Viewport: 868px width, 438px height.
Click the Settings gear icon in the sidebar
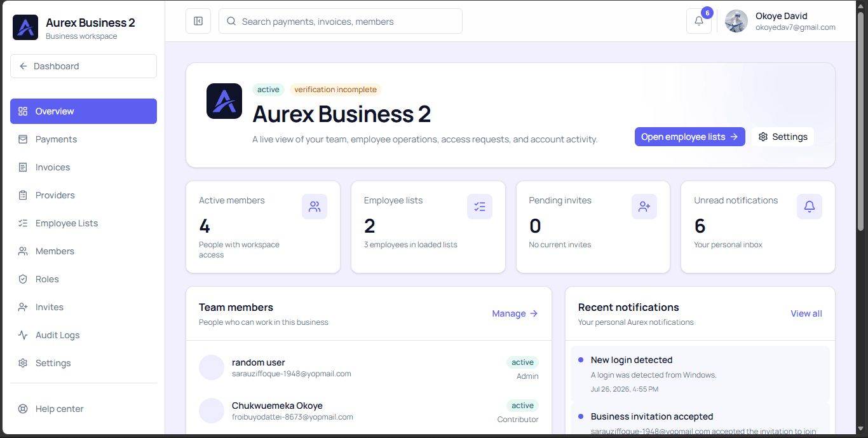pyautogui.click(x=23, y=363)
